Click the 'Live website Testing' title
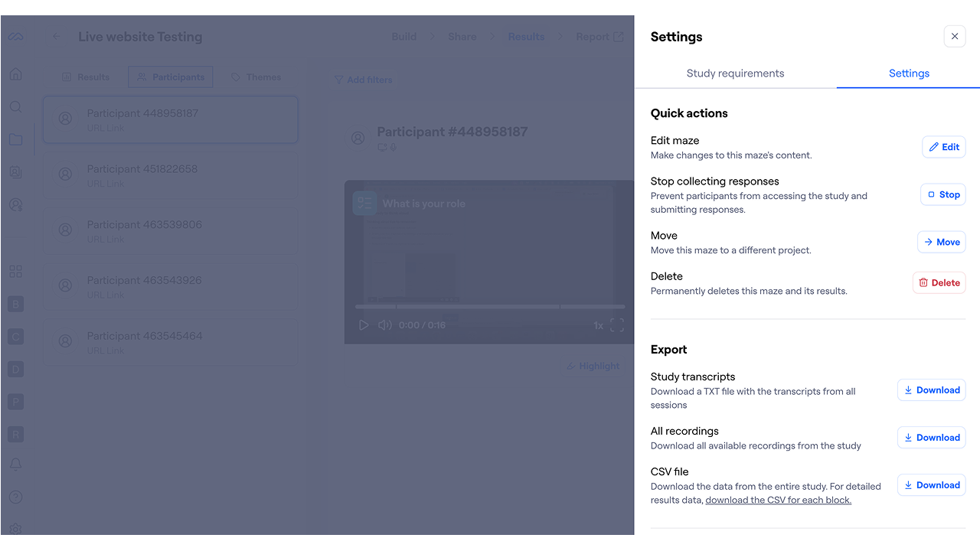 [x=140, y=37]
